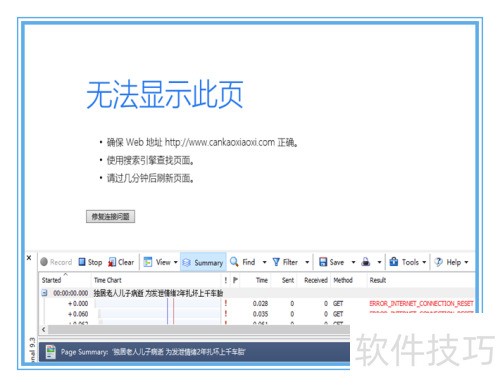Image resolution: width=500 pixels, height=387 pixels.
Task: Open the Help question icon
Action: (x=438, y=262)
